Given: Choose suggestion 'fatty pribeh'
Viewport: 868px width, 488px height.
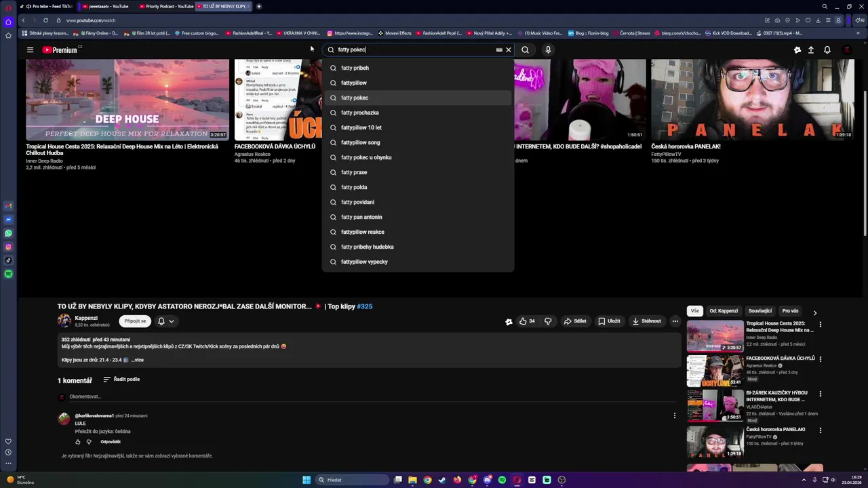Looking at the screenshot, I should [418, 68].
